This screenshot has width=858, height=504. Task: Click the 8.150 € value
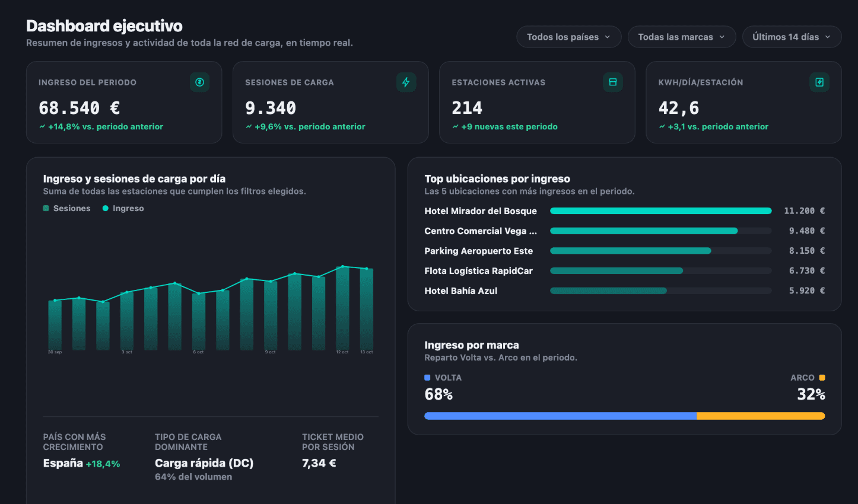pos(807,251)
